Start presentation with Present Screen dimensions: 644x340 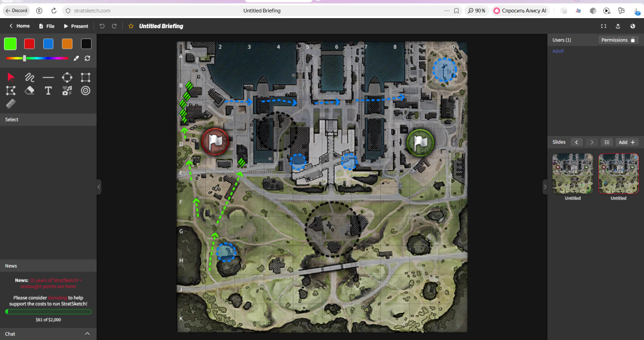[x=75, y=26]
